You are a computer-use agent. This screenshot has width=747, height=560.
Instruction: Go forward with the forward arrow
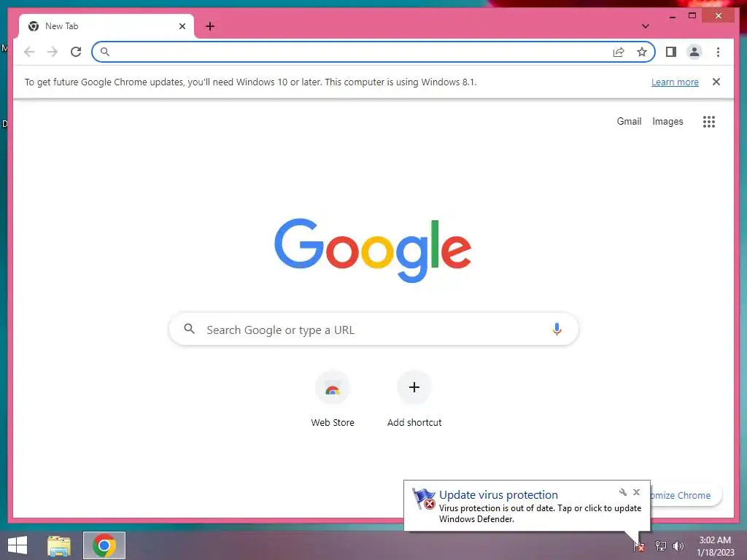pyautogui.click(x=53, y=52)
